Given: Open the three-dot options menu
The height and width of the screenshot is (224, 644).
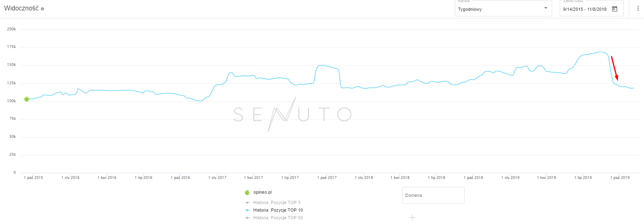Looking at the screenshot, I should pos(638,8).
